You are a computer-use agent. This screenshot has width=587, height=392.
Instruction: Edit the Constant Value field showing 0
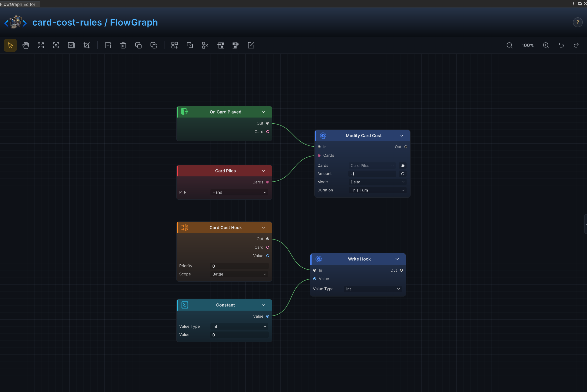tap(239, 335)
